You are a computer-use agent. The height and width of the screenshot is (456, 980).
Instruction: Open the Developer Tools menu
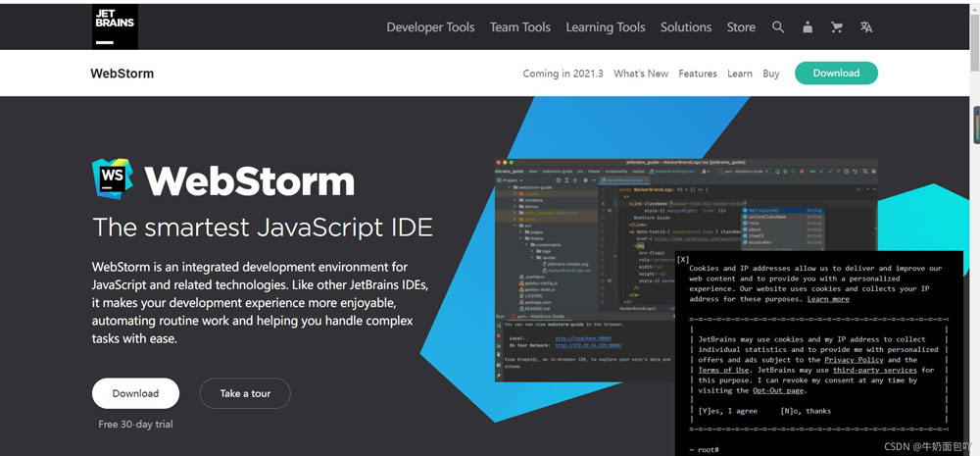point(430,26)
